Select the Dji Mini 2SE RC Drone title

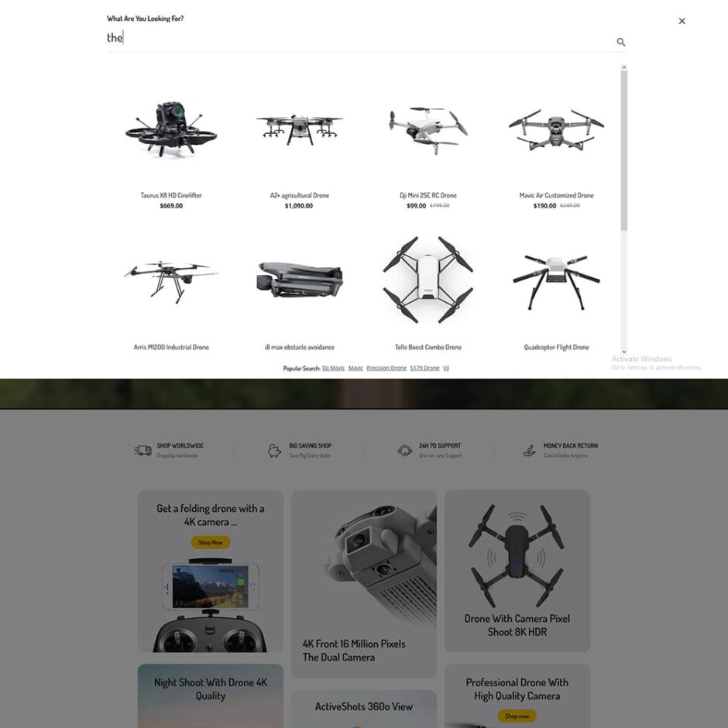[x=428, y=195]
